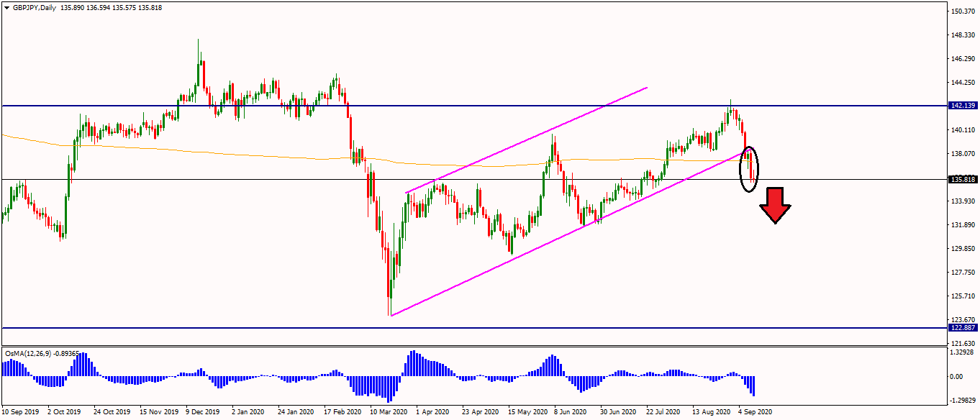Click the 22 Jul 2020 date label
The height and width of the screenshot is (420, 980).
coord(663,413)
